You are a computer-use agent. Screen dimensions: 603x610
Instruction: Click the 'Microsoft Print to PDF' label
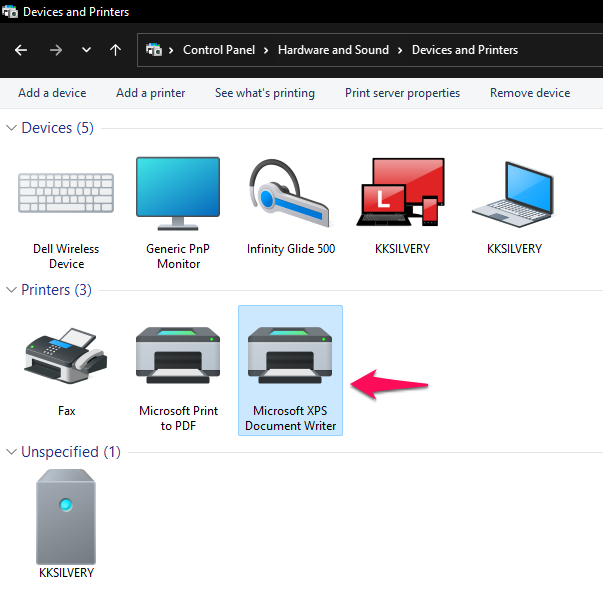pos(179,418)
